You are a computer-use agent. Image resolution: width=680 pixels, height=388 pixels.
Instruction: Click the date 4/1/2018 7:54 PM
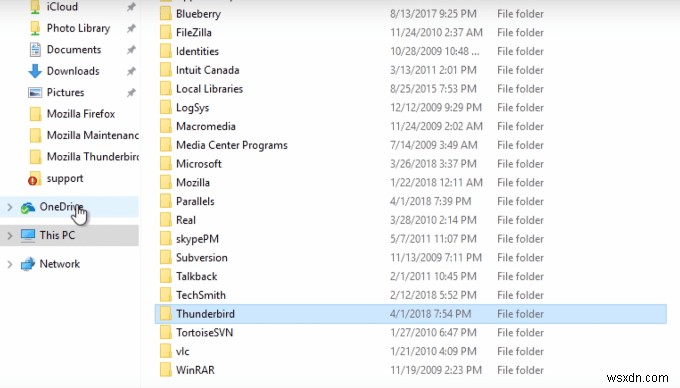pyautogui.click(x=430, y=314)
